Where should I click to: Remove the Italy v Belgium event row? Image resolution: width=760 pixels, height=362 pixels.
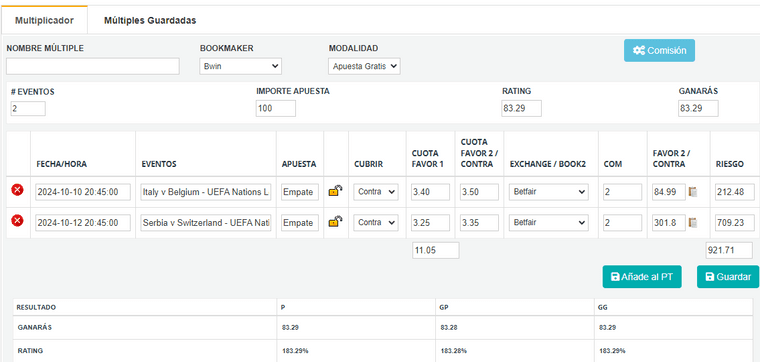pos(17,190)
